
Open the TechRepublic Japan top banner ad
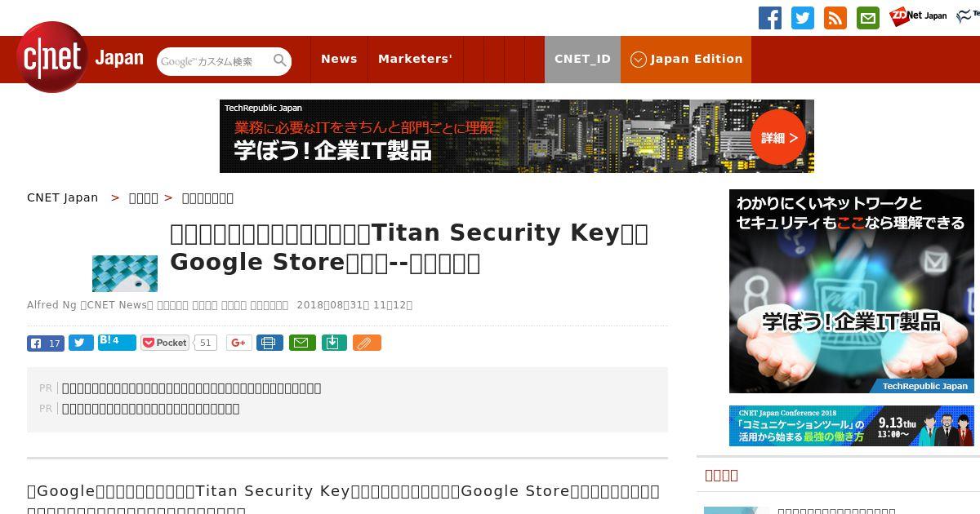point(517,136)
